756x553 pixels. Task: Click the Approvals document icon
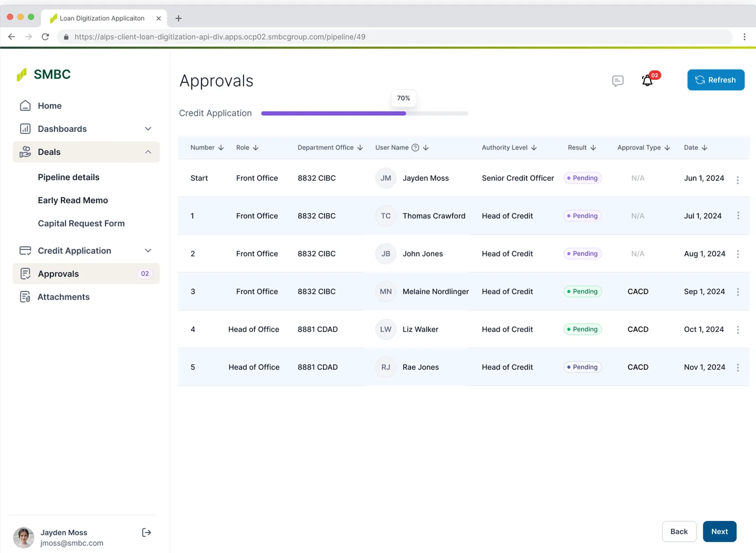tap(25, 274)
